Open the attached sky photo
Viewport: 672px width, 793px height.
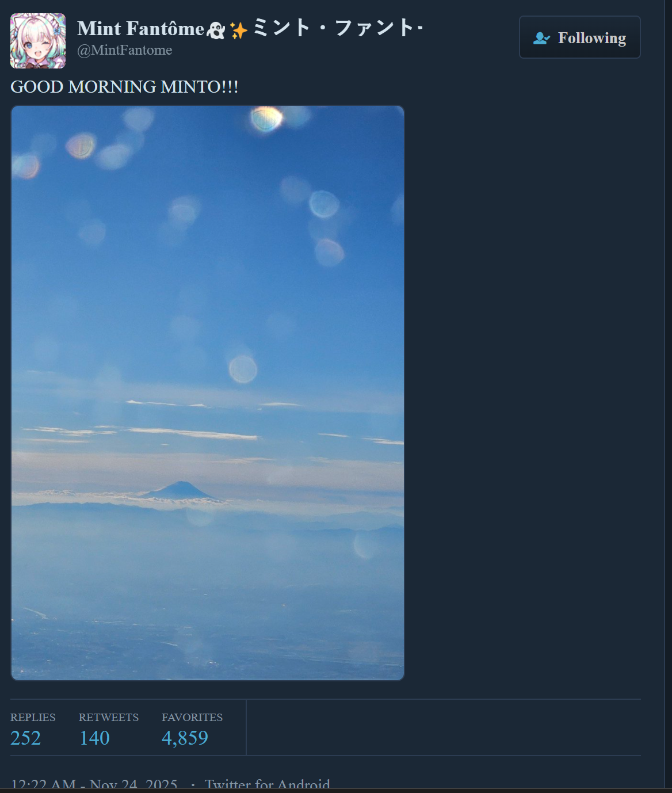pyautogui.click(x=208, y=392)
